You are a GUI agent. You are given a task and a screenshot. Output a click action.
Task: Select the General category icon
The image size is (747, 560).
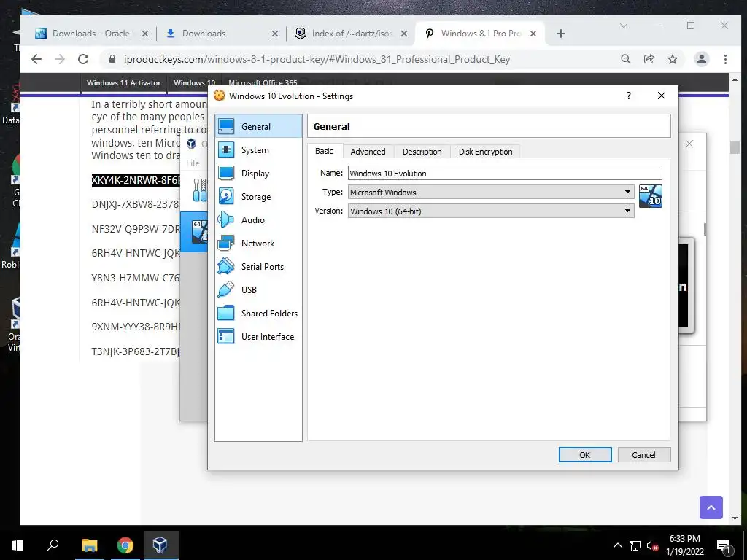click(226, 126)
